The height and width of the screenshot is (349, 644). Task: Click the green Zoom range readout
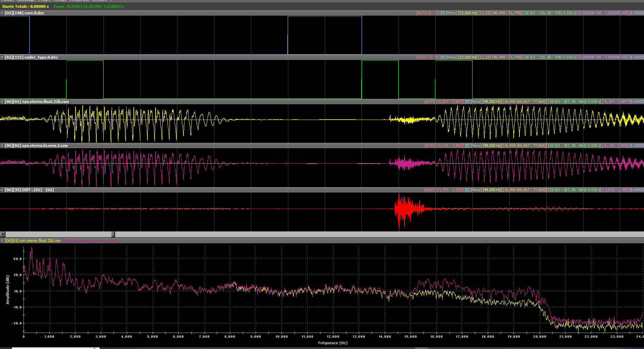tap(88, 6)
